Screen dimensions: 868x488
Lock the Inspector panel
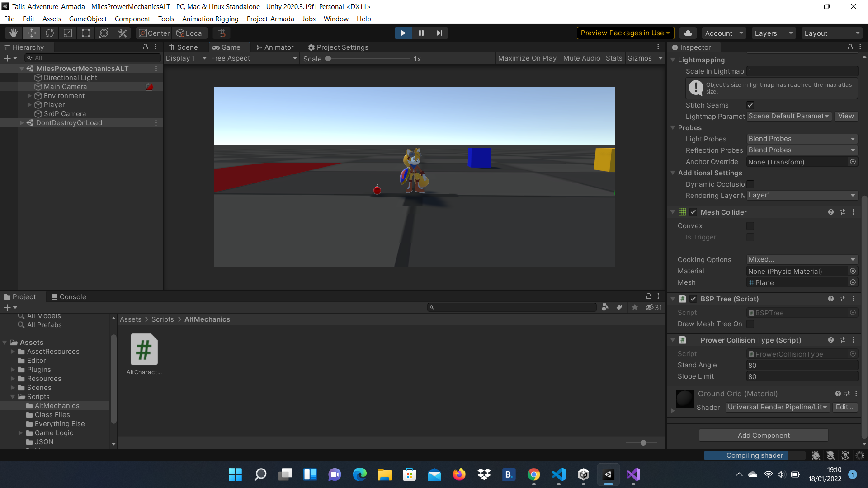tap(850, 47)
